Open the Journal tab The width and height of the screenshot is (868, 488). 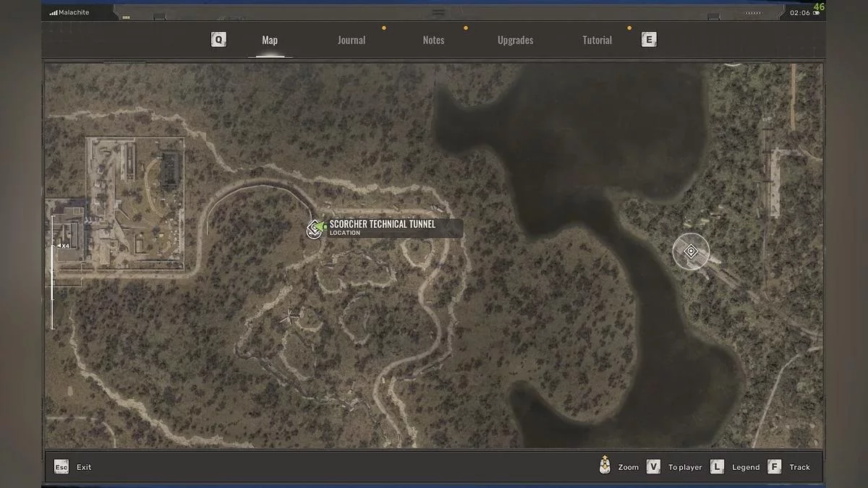point(352,40)
